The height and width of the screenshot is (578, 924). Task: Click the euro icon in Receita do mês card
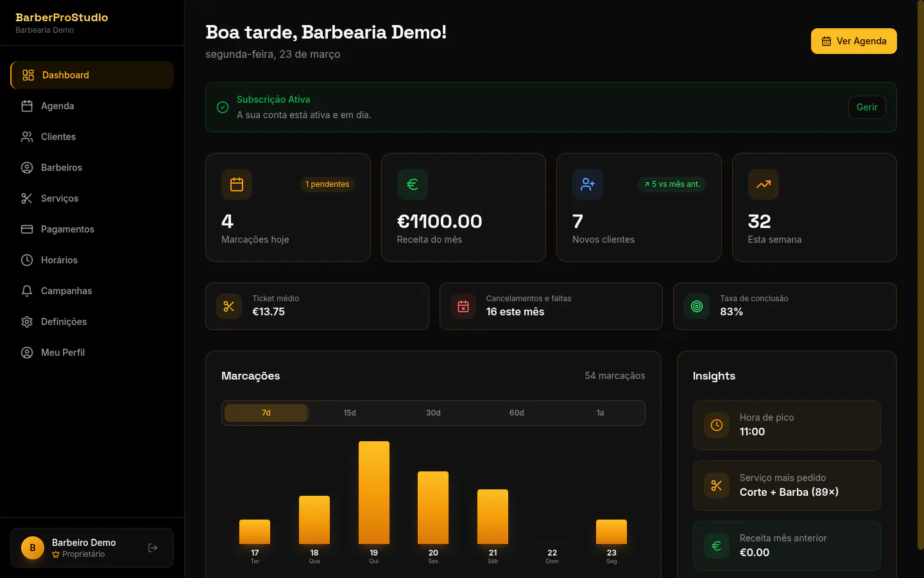coord(413,184)
